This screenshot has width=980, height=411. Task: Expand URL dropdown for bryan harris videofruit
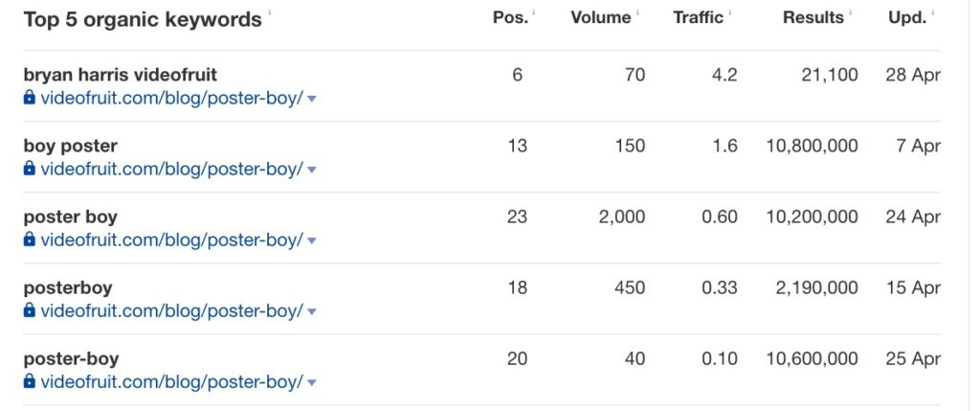coord(312,99)
